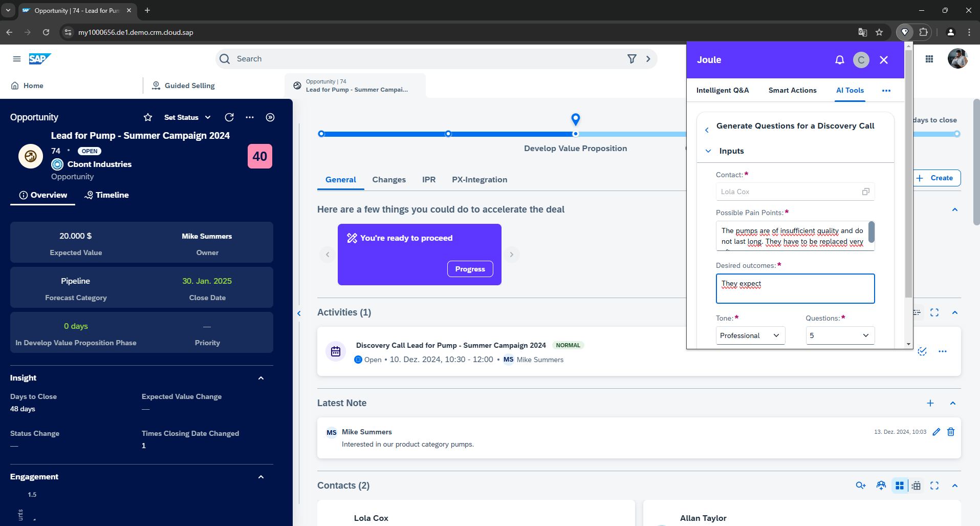This screenshot has width=980, height=526.
Task: Select the AI Tools tab
Action: 850,90
